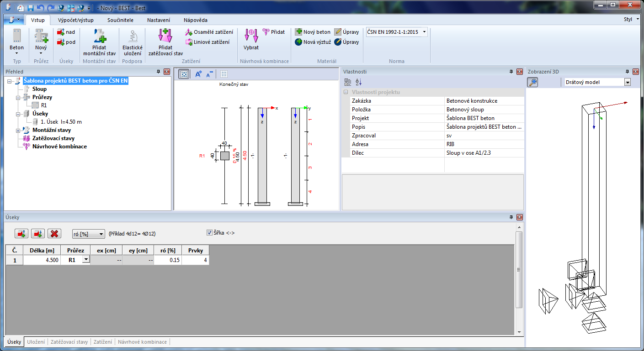Collapse the Vlastnosti projektu category
The image size is (644, 351).
[x=346, y=92]
